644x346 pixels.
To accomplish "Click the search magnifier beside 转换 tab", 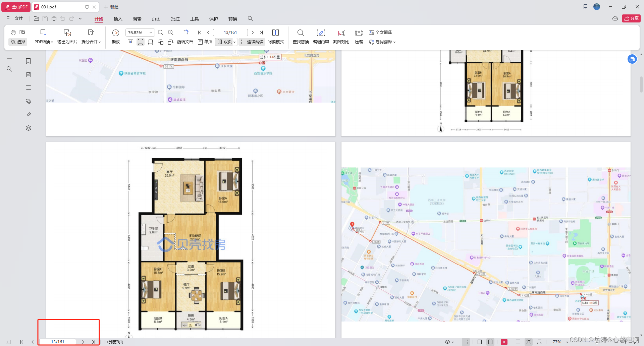I will click(x=250, y=19).
